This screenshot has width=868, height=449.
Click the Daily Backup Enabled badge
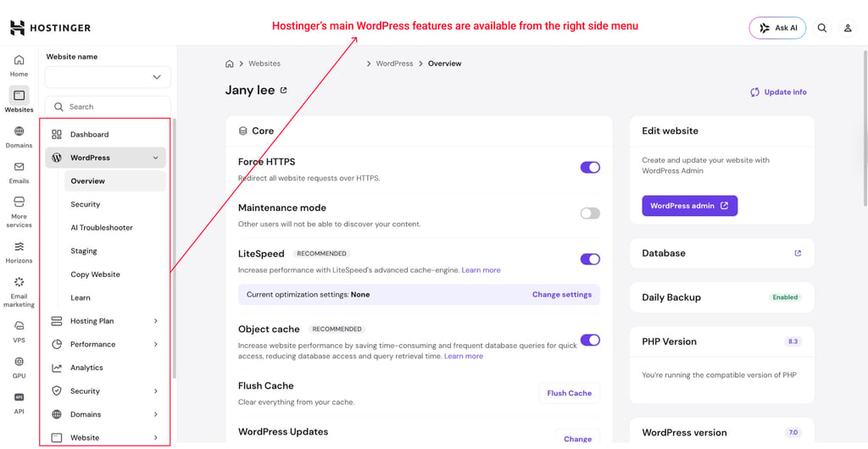click(x=785, y=297)
